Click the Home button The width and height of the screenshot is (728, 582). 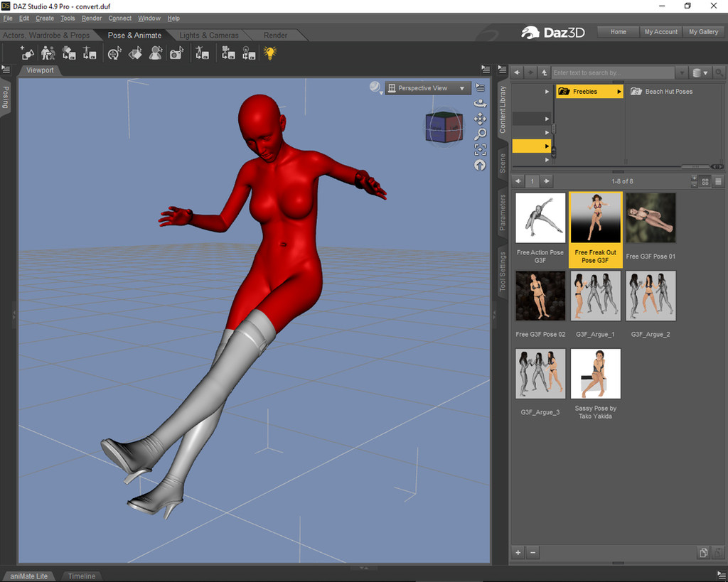618,32
